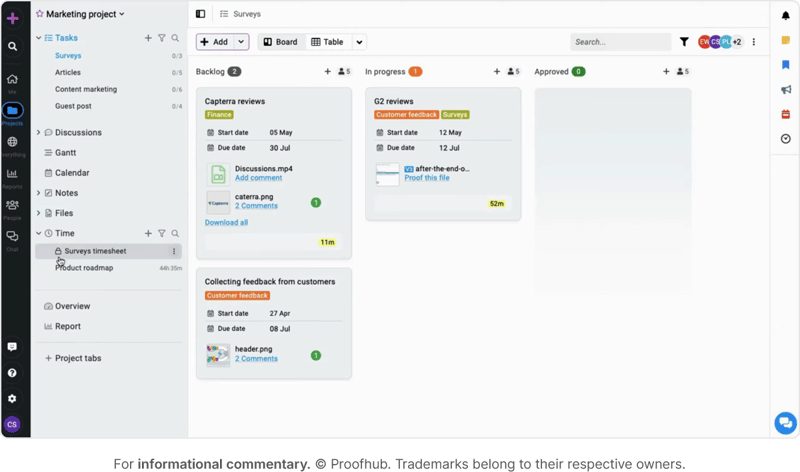Click the feedback speech bubble icon in left rail

coord(12,347)
